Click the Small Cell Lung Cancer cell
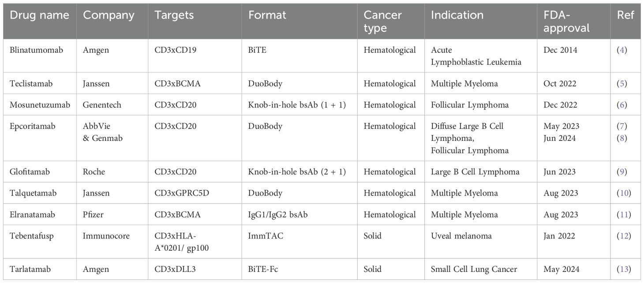Viewport: 644px width, 283px height. (474, 269)
